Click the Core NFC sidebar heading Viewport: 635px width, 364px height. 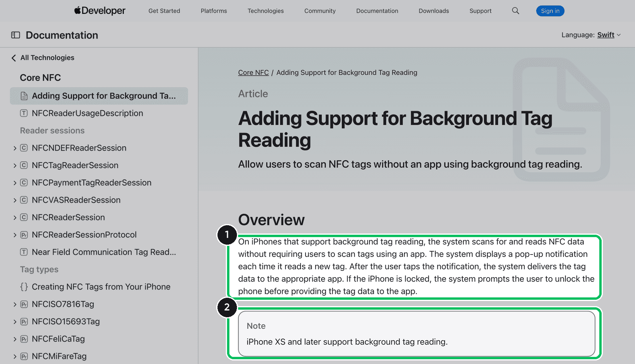[x=40, y=78]
